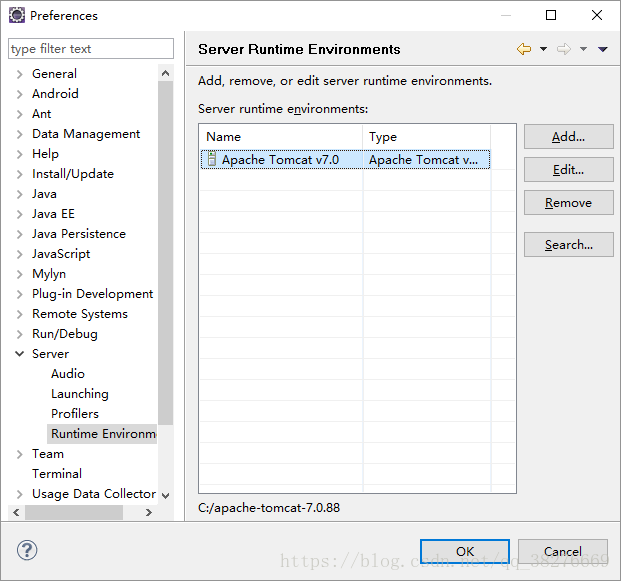Click the forward navigation arrow icon
621x581 pixels.
(564, 49)
